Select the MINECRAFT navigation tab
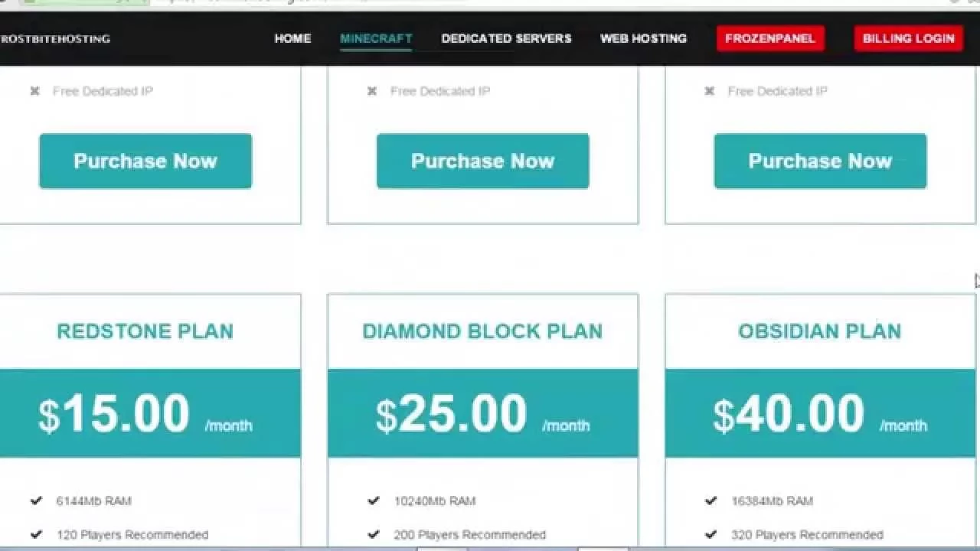980x551 pixels. coord(376,38)
